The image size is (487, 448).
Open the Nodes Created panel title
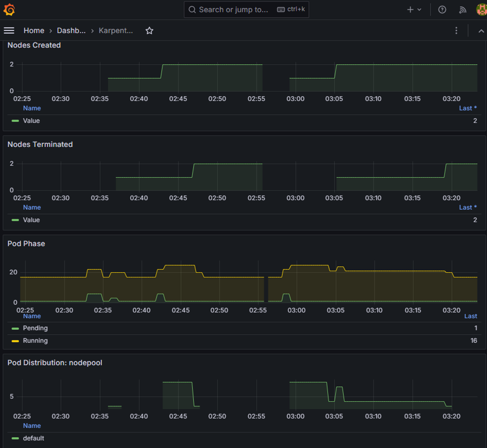(x=34, y=45)
